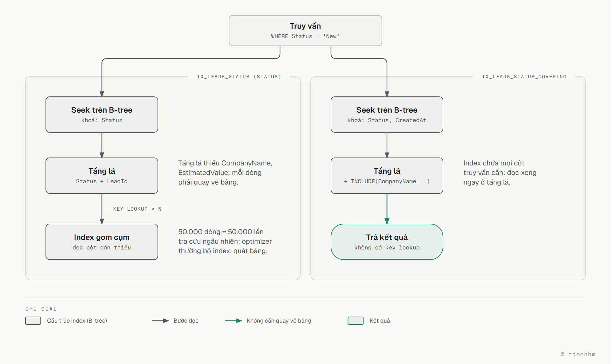Click the legend label 'Kết quả'
This screenshot has height=364, width=611.
coord(380,321)
